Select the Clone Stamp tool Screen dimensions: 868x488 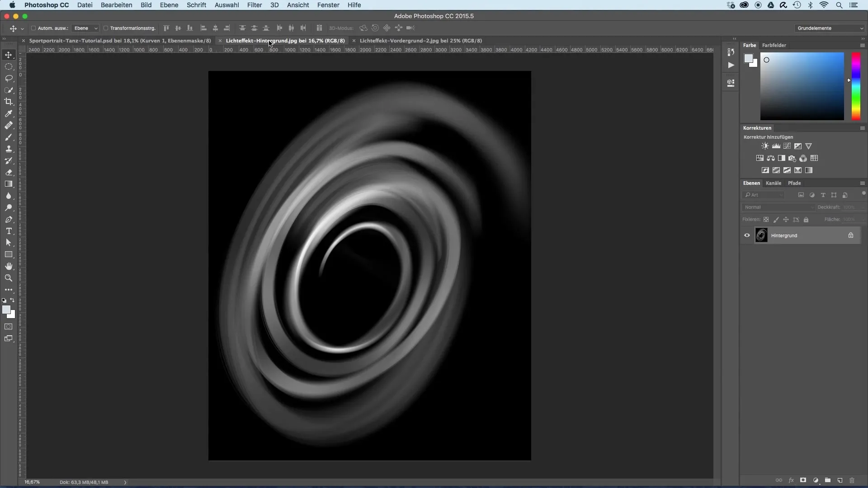click(9, 149)
